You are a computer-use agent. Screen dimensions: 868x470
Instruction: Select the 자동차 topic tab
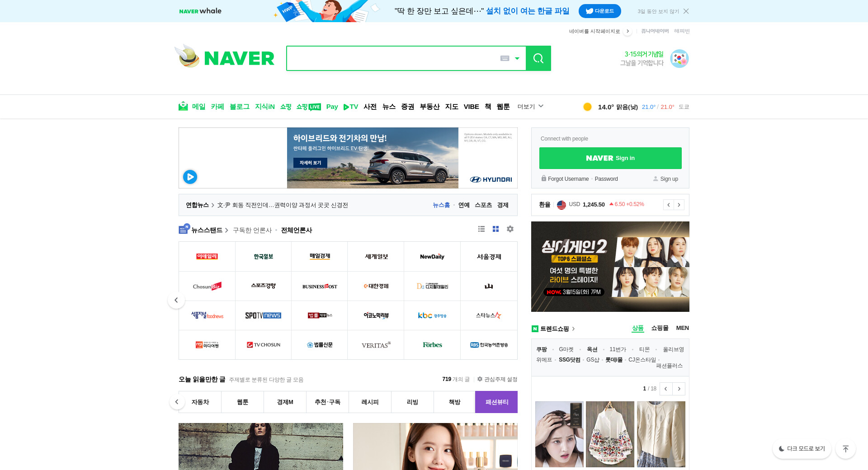(x=200, y=402)
